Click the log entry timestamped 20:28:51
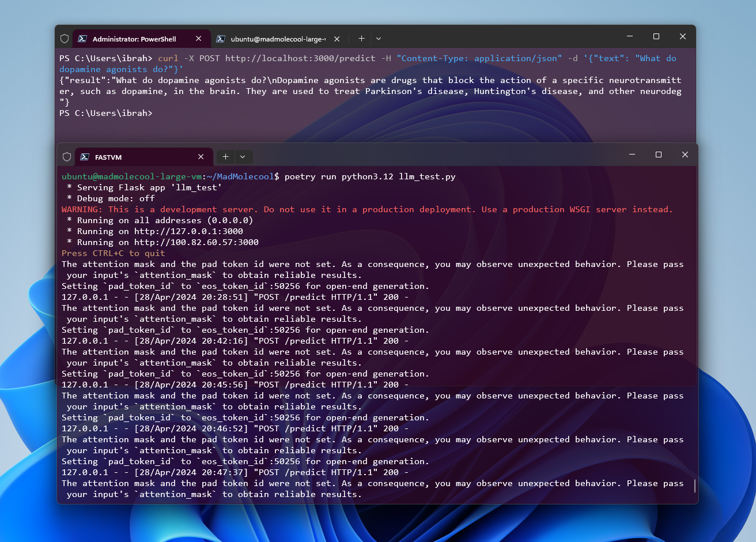Viewport: 756px width, 542px height. (x=235, y=297)
